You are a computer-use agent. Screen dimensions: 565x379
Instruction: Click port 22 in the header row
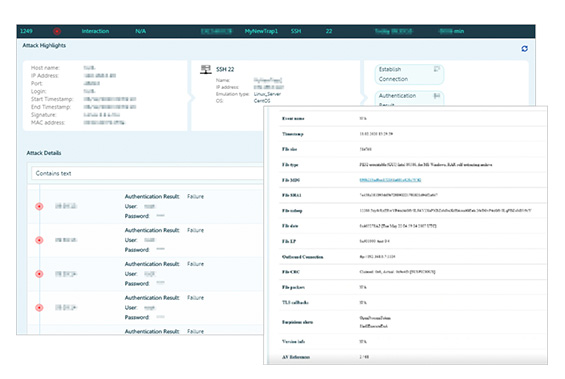pos(329,31)
